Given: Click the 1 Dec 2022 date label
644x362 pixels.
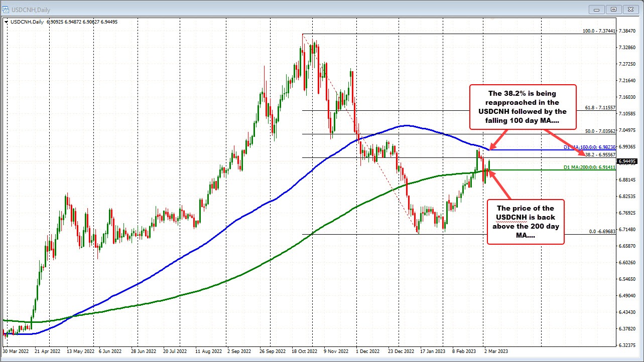Looking at the screenshot, I should [368, 352].
